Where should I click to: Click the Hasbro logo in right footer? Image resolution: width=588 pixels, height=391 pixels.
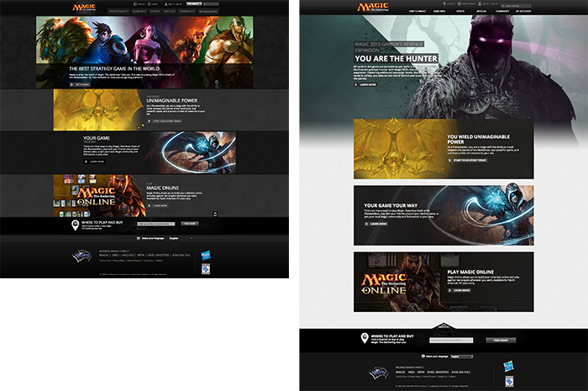pyautogui.click(x=509, y=366)
